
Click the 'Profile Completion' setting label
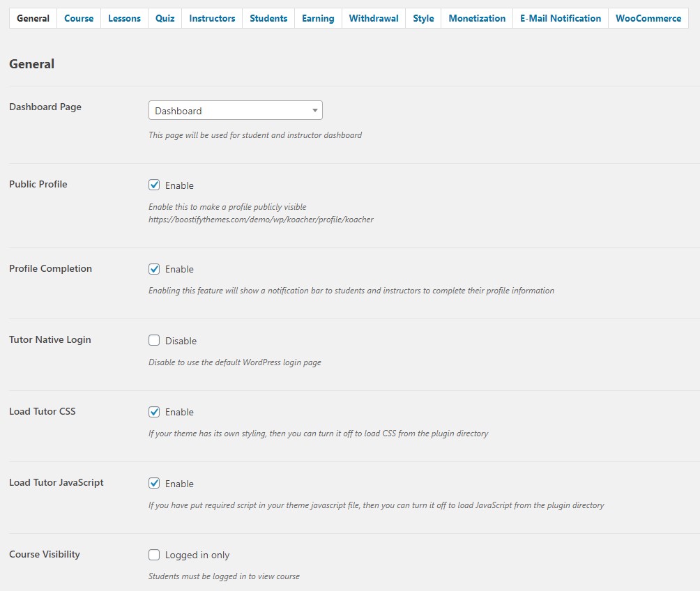pos(50,268)
